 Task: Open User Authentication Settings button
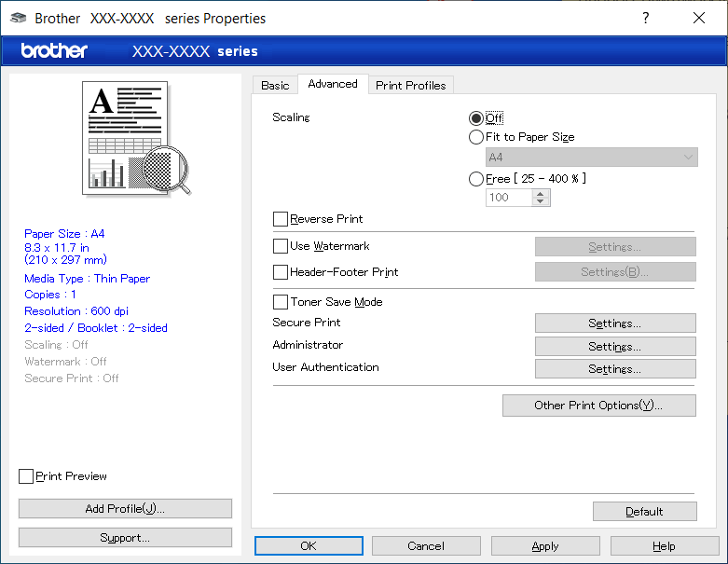[x=615, y=368]
